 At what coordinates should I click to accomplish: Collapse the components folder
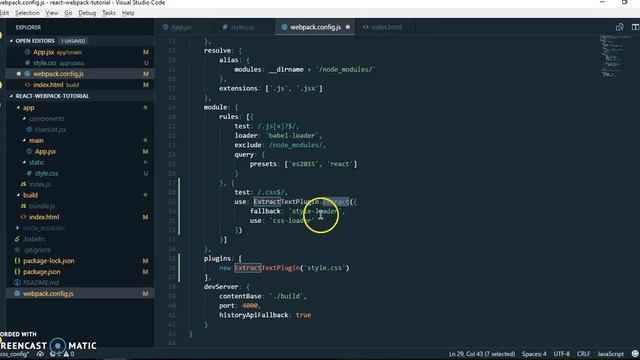coord(24,119)
